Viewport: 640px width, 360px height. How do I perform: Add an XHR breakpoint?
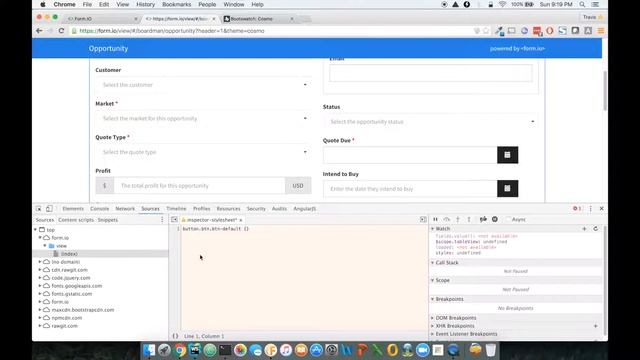(596, 326)
